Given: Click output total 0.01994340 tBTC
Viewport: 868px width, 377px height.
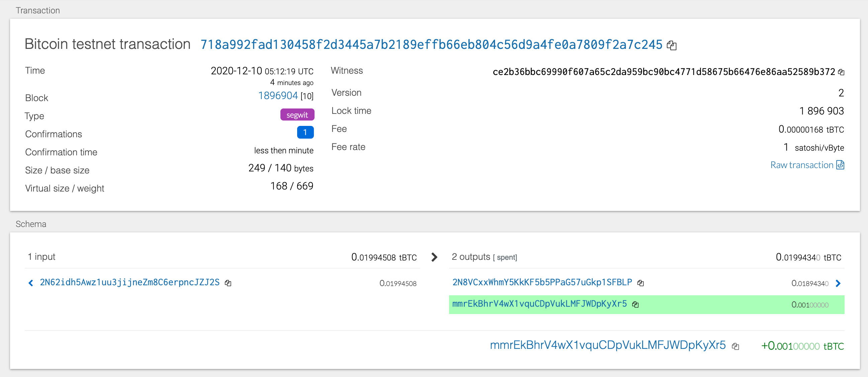Looking at the screenshot, I should point(808,257).
